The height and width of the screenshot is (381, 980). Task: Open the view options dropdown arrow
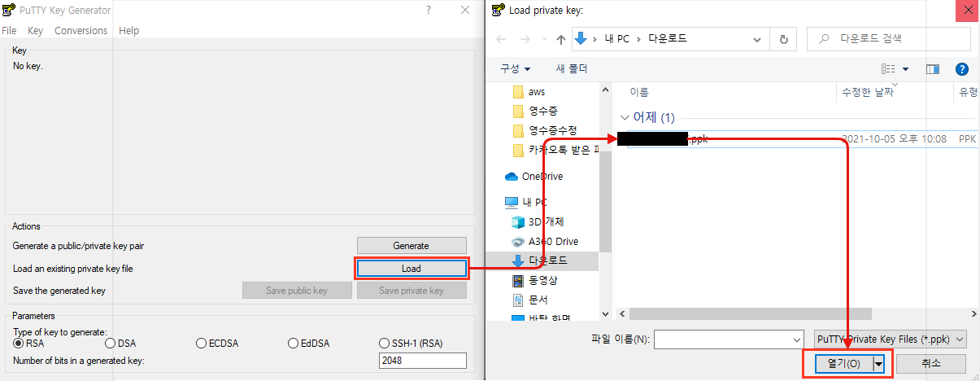click(905, 69)
